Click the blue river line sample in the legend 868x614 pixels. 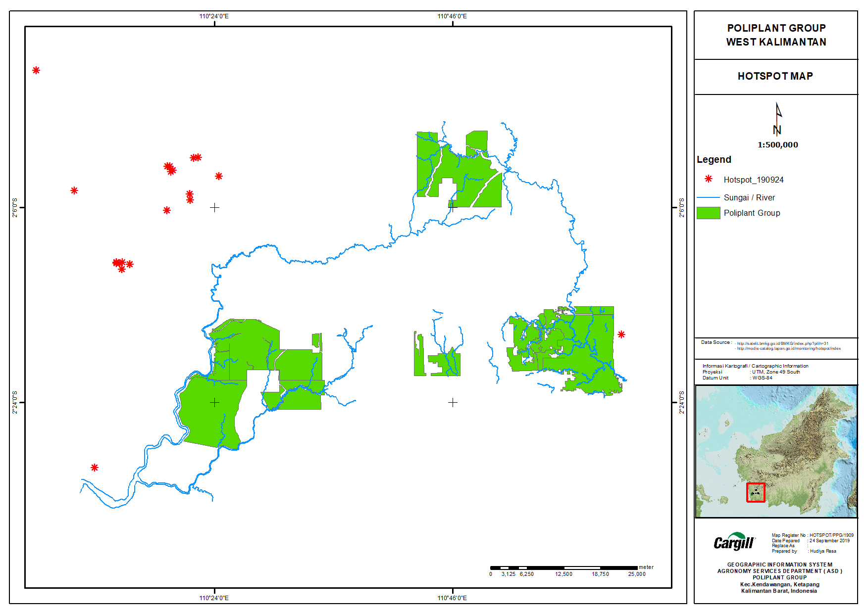pyautogui.click(x=708, y=197)
